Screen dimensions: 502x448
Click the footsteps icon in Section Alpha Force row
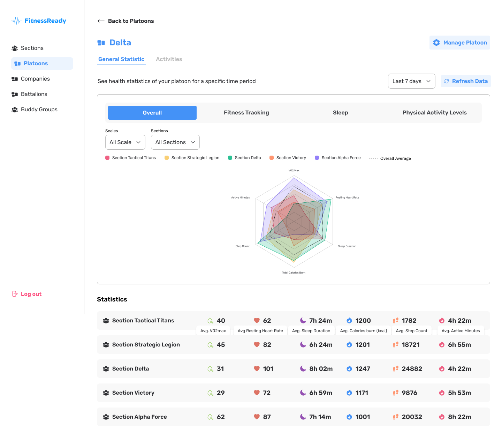click(x=396, y=417)
